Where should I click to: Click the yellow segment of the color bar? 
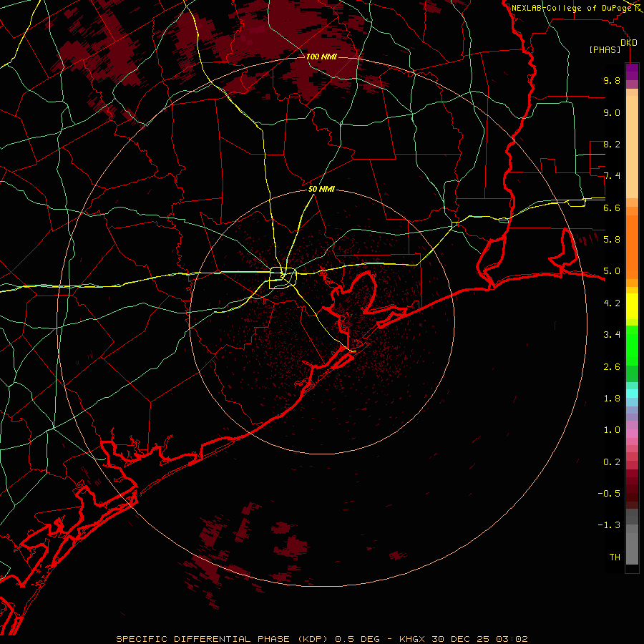coord(632,306)
